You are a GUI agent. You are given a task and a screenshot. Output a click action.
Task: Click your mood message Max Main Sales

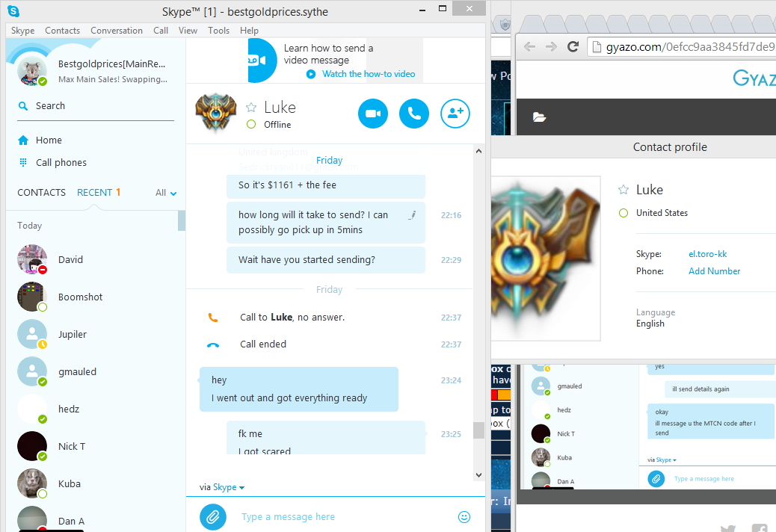pos(113,79)
